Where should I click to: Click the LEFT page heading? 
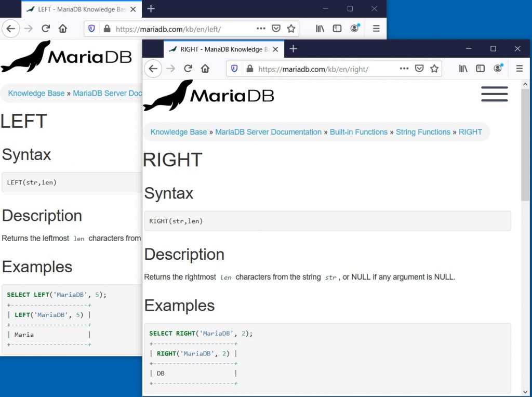24,121
